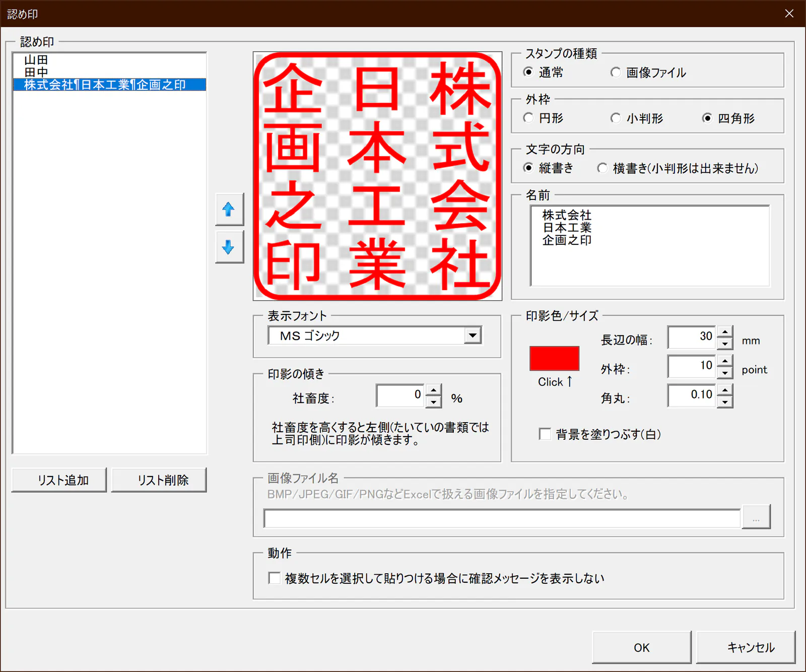Move selected stamp up with blue up arrow
Screen dimensions: 806x672
click(x=229, y=209)
